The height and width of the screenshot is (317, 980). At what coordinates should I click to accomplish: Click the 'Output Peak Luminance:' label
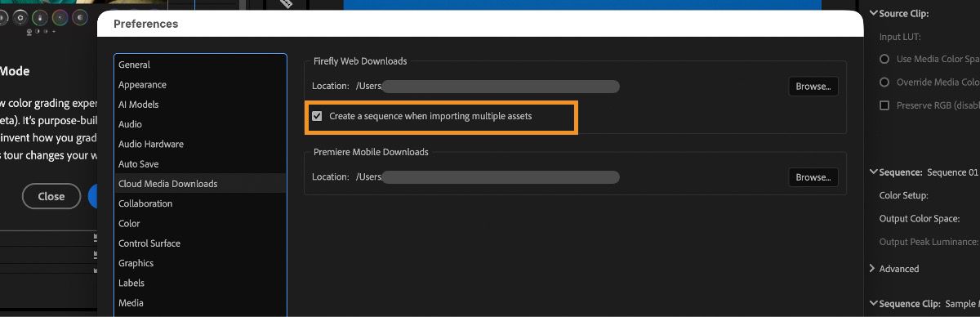point(929,242)
